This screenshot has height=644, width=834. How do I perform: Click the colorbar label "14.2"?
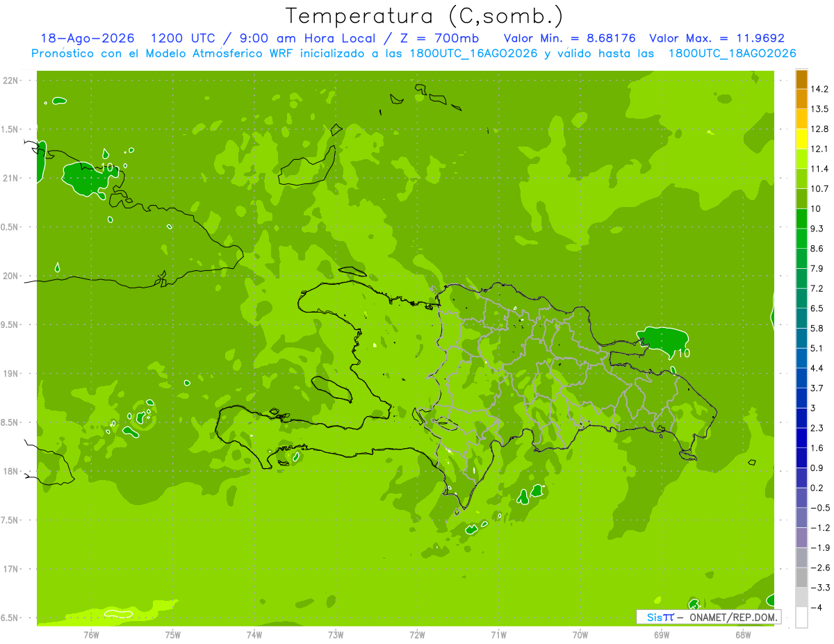pyautogui.click(x=819, y=89)
